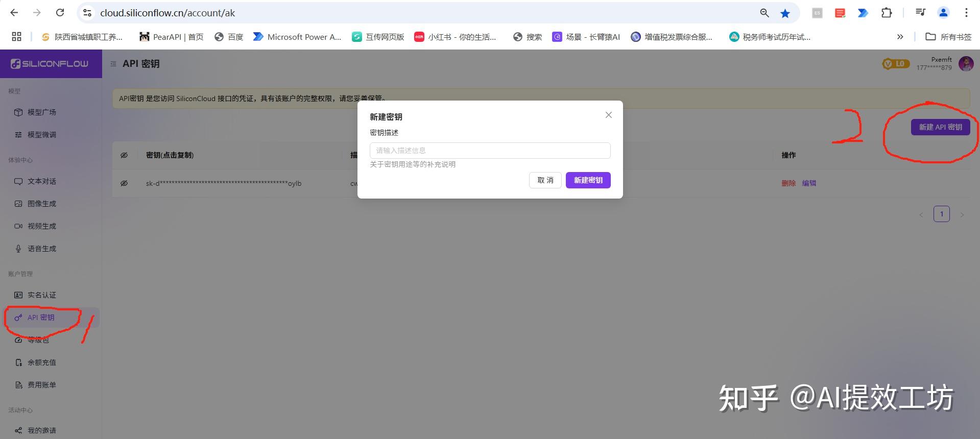
Task: Collapse sidebar with menu icon beside API 密钥
Action: 113,64
